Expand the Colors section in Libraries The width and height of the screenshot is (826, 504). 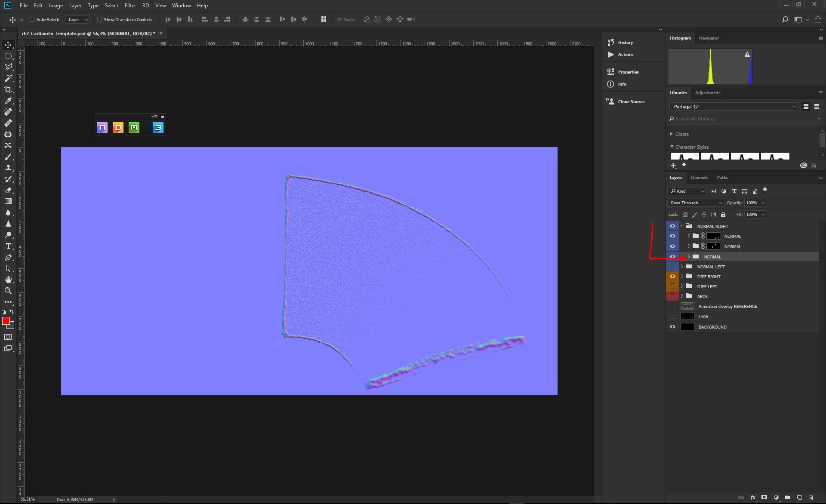click(x=672, y=134)
